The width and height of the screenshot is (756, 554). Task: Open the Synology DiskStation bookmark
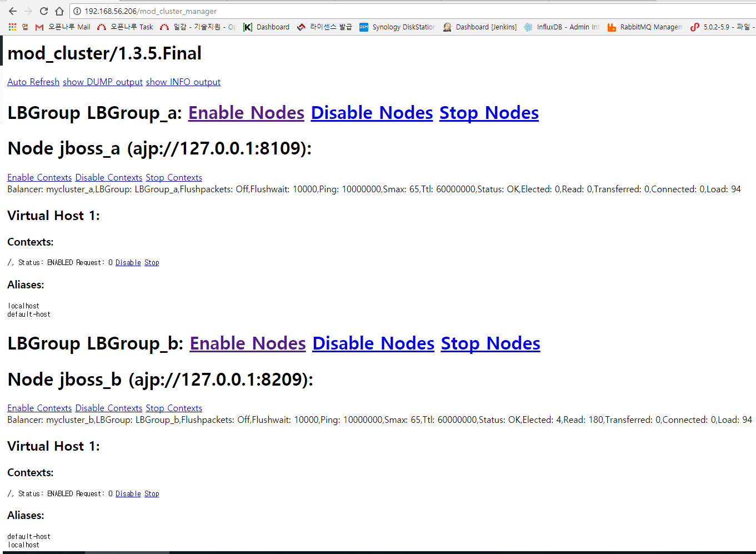coord(398,27)
